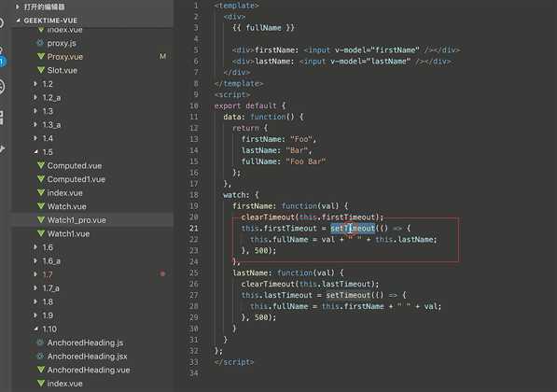557x392 pixels.
Task: Expand the 1.2_a folder
Action: click(x=35, y=97)
